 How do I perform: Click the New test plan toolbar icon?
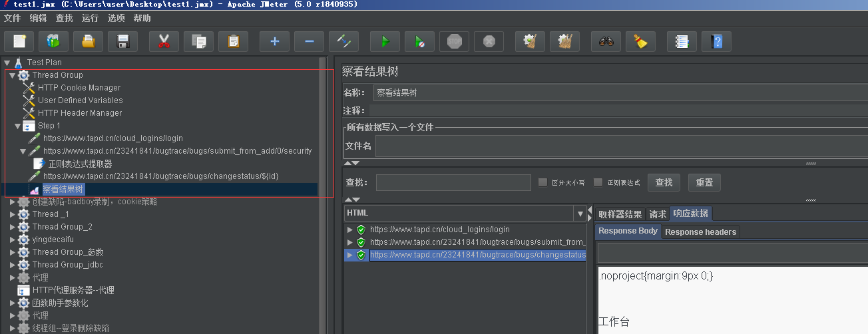click(x=19, y=41)
